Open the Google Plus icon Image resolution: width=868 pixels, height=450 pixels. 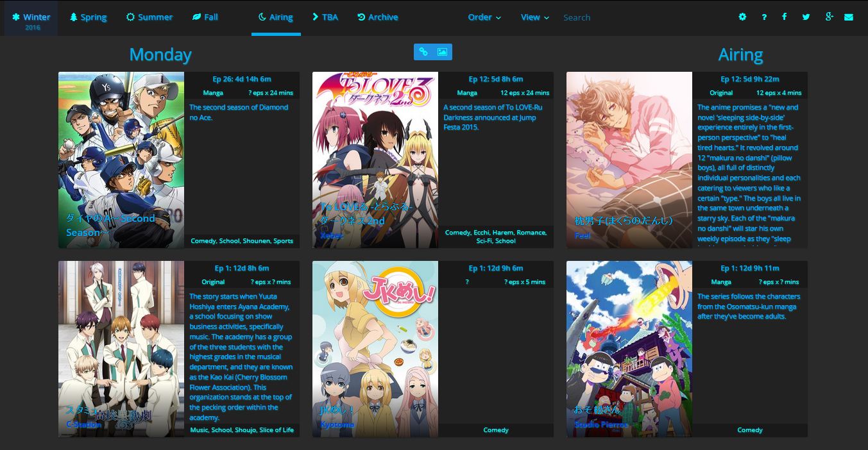tap(829, 17)
